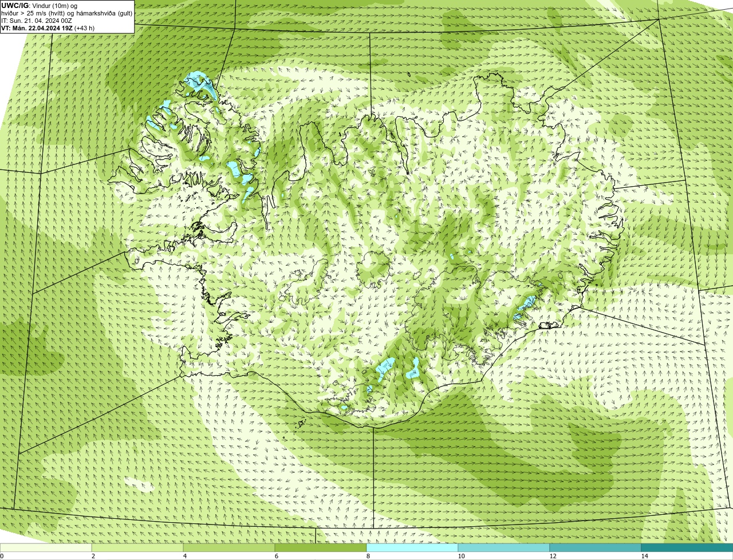The width and height of the screenshot is (733, 560).
Task: Click the colorbar tick label '6'
Action: [x=276, y=556]
